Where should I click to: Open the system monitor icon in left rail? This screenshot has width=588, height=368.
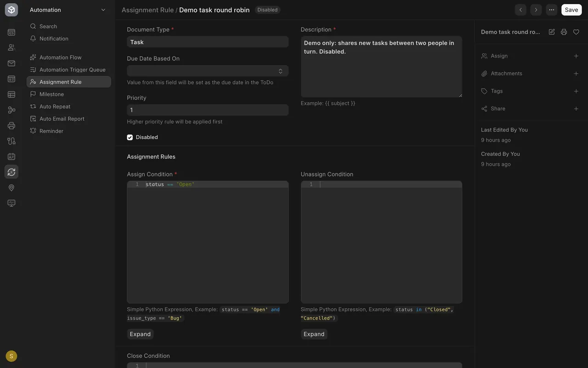[11, 203]
